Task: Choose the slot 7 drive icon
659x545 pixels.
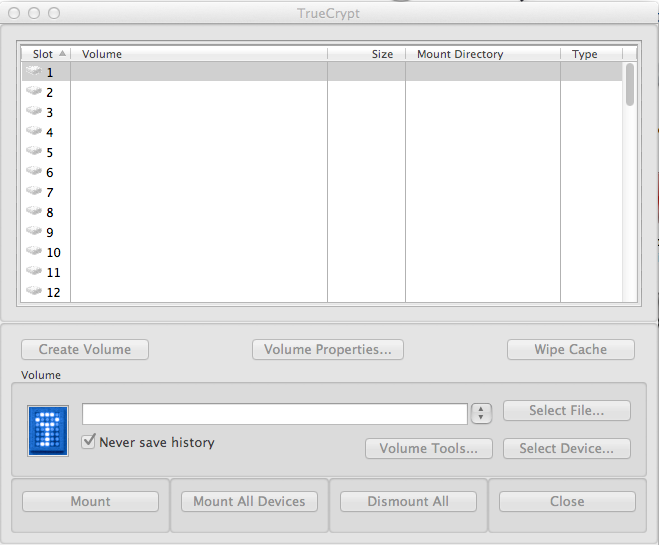Action: [x=34, y=192]
